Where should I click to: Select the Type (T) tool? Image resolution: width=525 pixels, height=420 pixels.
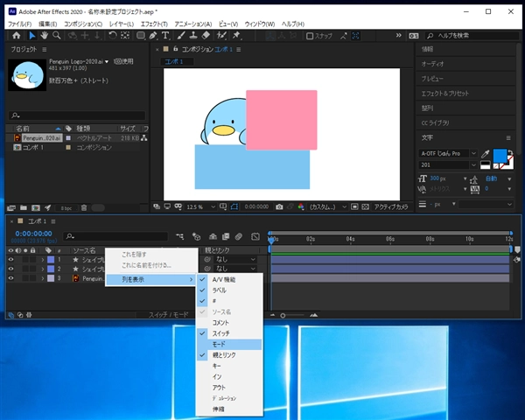pos(165,36)
